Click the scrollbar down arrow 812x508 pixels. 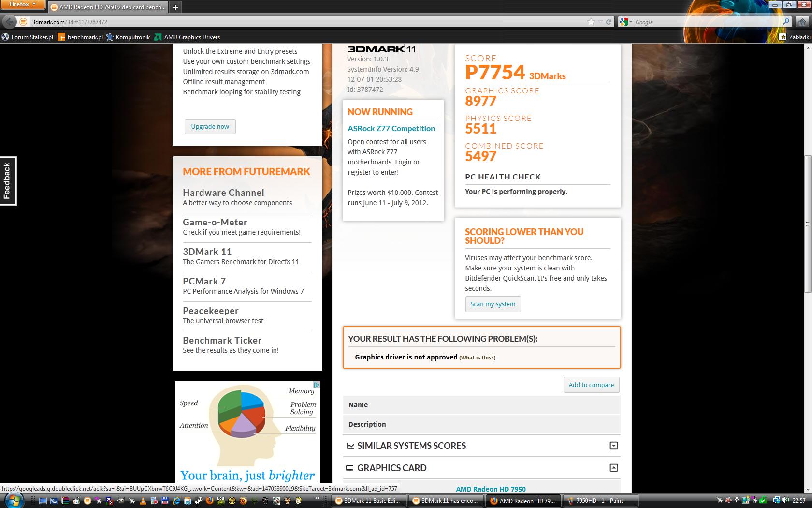(808, 490)
